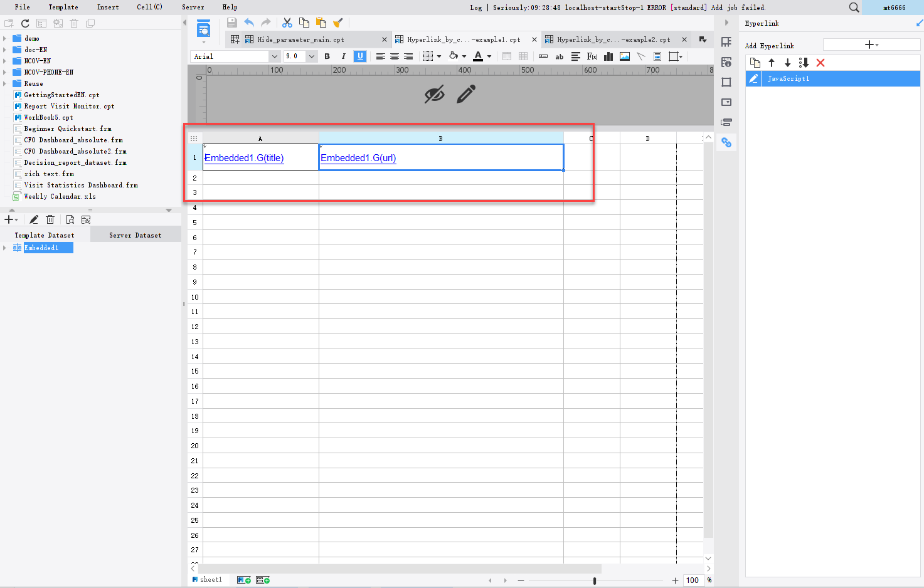Switch to Hide_parameter_main.cpt tab
The height and width of the screenshot is (588, 924).
(300, 39)
